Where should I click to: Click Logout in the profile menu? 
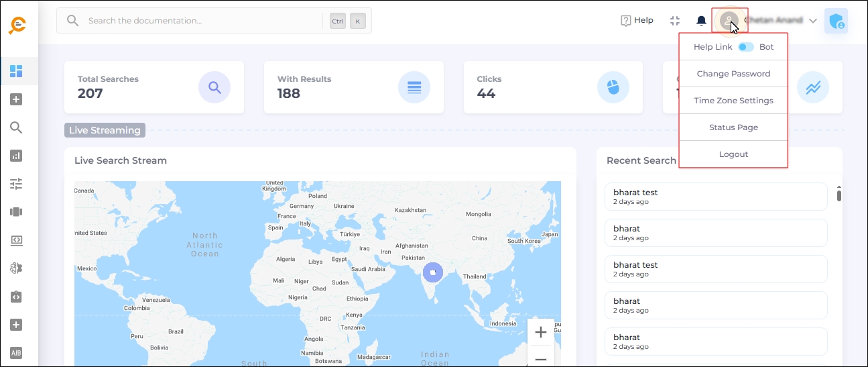point(733,154)
